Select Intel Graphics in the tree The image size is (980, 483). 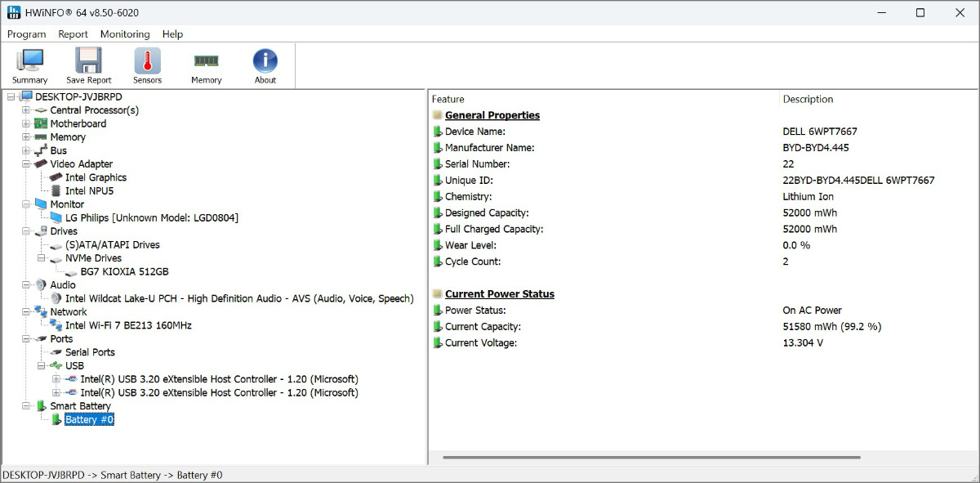96,177
